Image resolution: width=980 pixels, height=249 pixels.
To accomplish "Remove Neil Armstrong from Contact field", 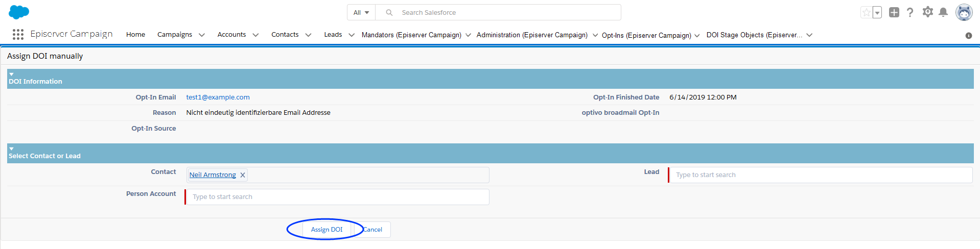I will pos(243,175).
